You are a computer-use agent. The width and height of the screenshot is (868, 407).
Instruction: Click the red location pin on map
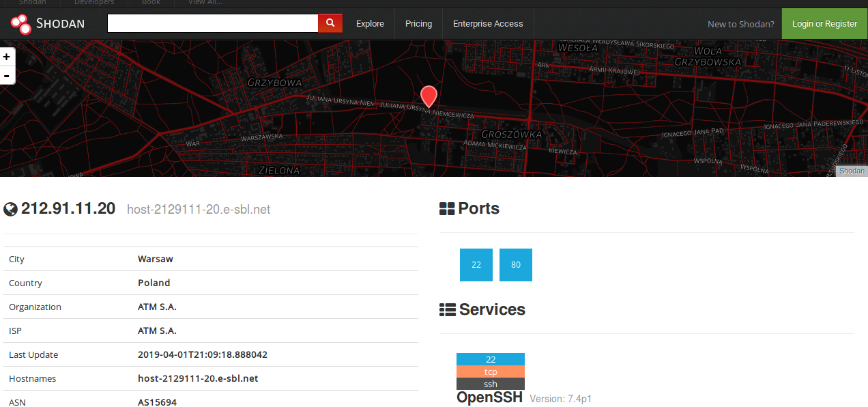(x=429, y=97)
